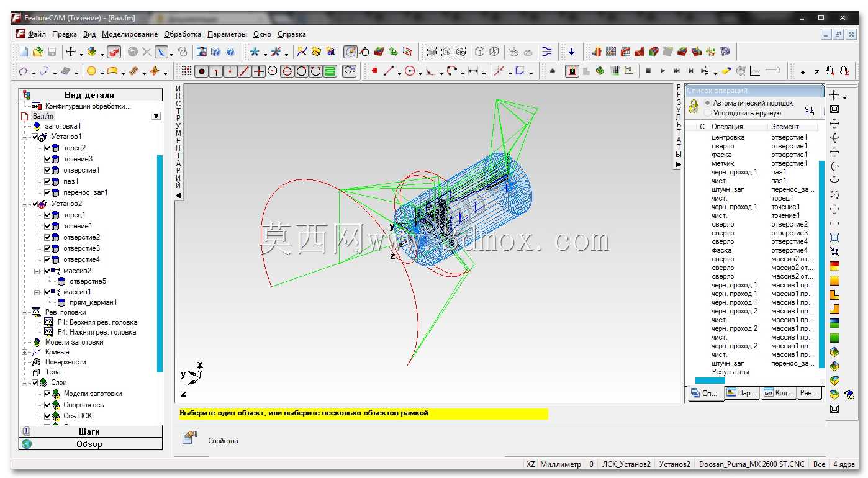
Task: Click the 2D centerline simulation icon
Action: (x=572, y=71)
